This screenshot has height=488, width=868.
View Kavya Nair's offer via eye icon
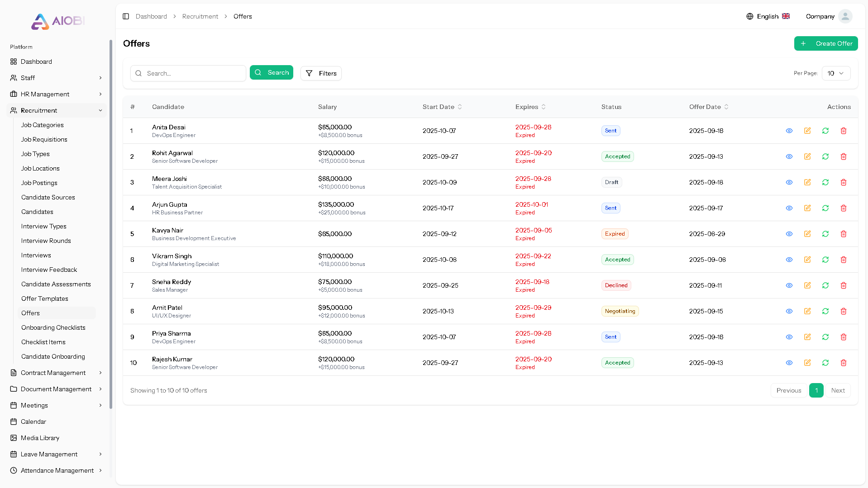pos(789,234)
